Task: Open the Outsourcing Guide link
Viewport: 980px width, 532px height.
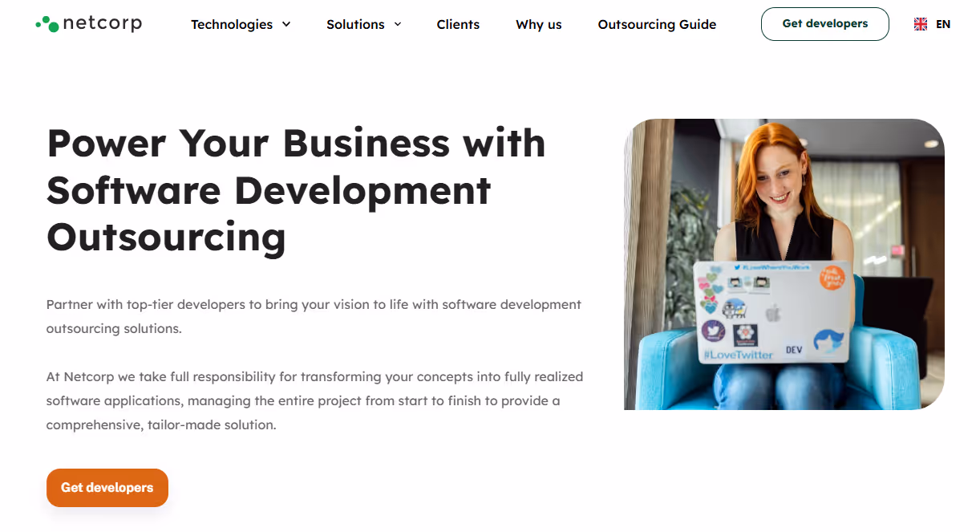Action: click(x=657, y=24)
